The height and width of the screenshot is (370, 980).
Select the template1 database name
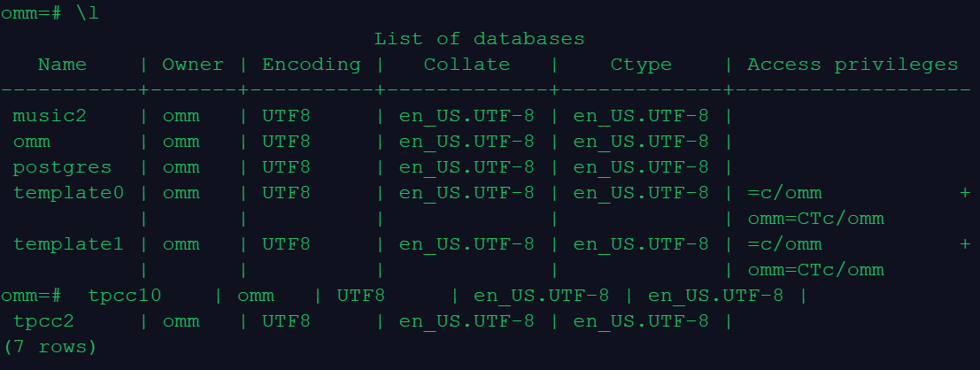(68, 244)
